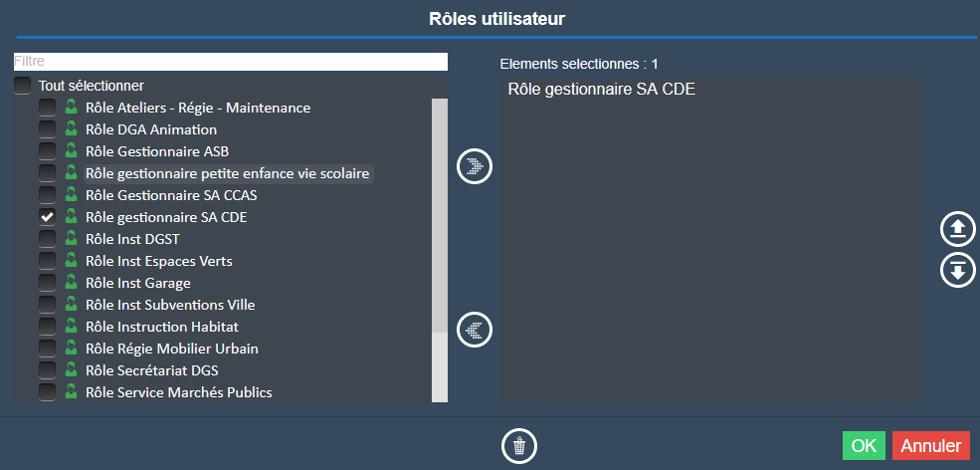The image size is (980, 470).
Task: Enable the Rôle Gestionnaire ASB checkbox
Action: (x=47, y=151)
